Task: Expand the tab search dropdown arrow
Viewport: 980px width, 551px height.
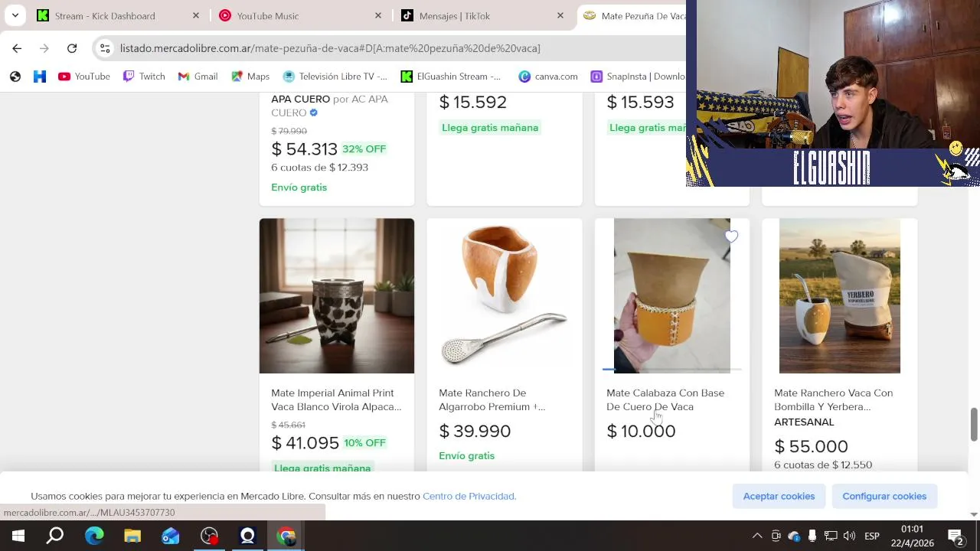Action: (x=15, y=15)
